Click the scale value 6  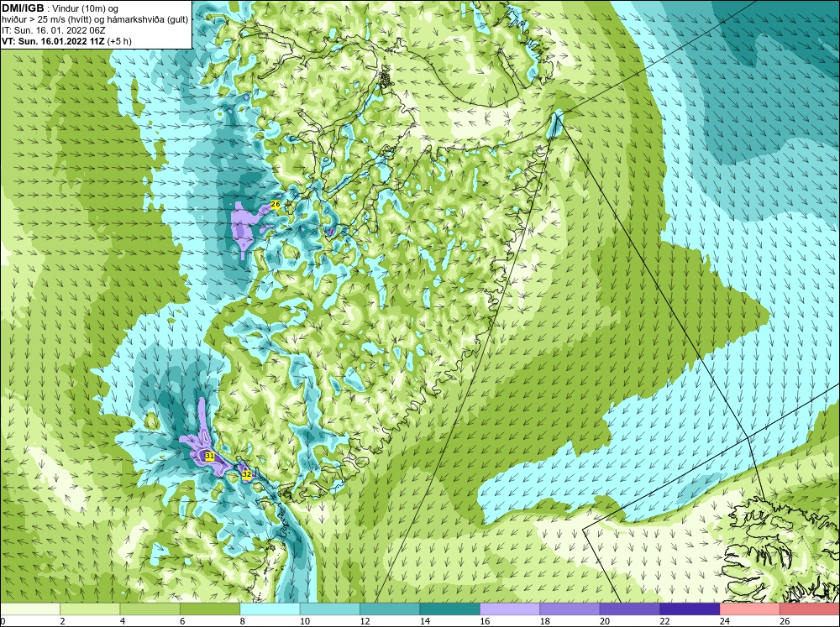[182, 621]
